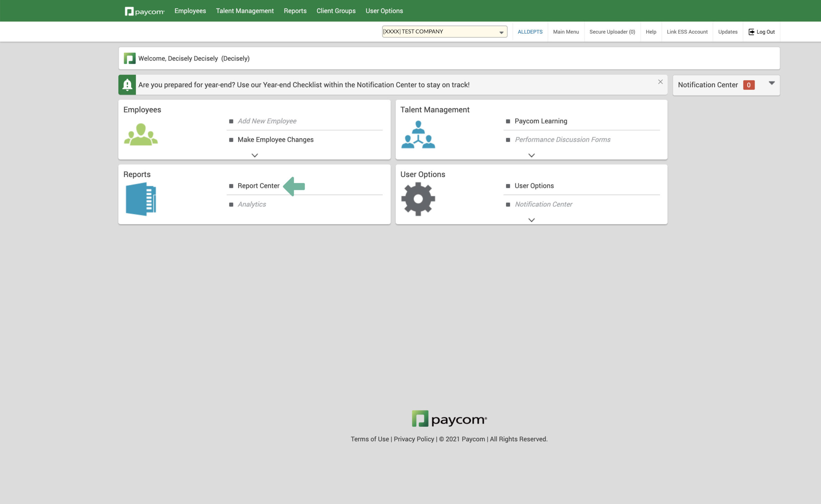Open Paycom Learning
The width and height of the screenshot is (821, 504).
pyautogui.click(x=541, y=121)
